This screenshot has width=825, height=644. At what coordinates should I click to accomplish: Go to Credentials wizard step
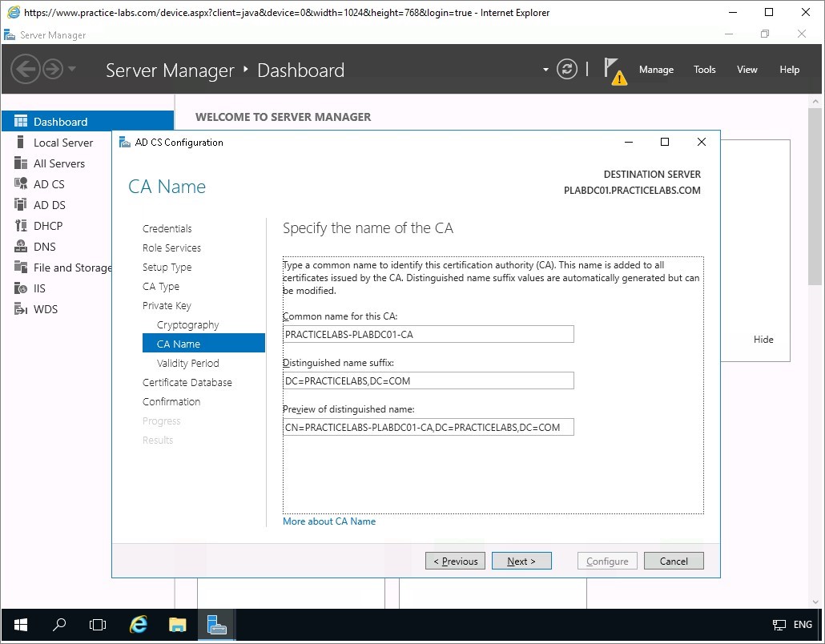pos(167,229)
